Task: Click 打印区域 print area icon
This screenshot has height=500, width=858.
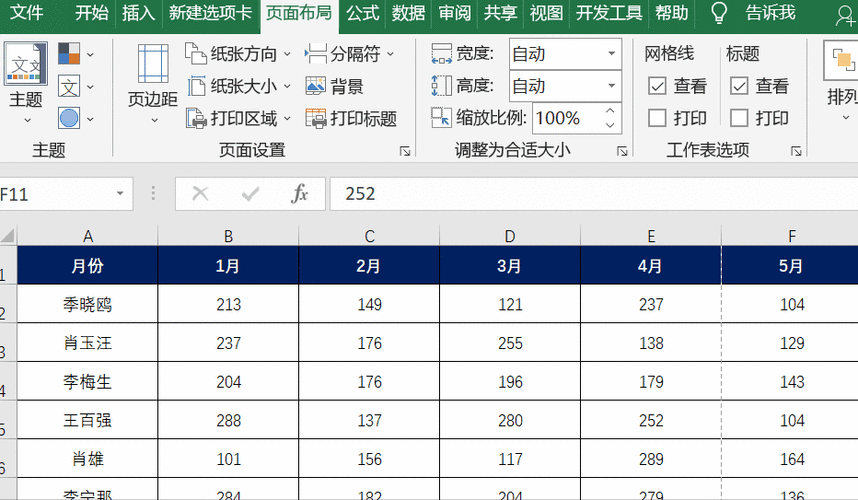Action: click(x=195, y=118)
